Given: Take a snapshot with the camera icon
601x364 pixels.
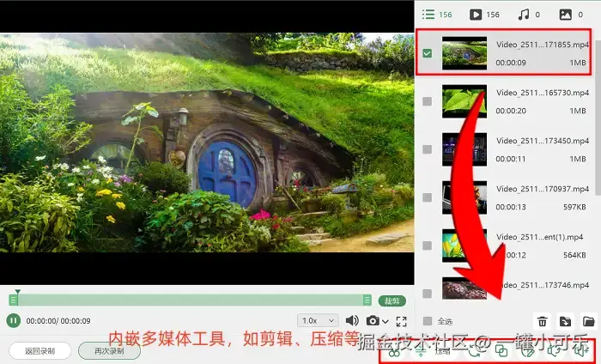Looking at the screenshot, I should pyautogui.click(x=373, y=320).
